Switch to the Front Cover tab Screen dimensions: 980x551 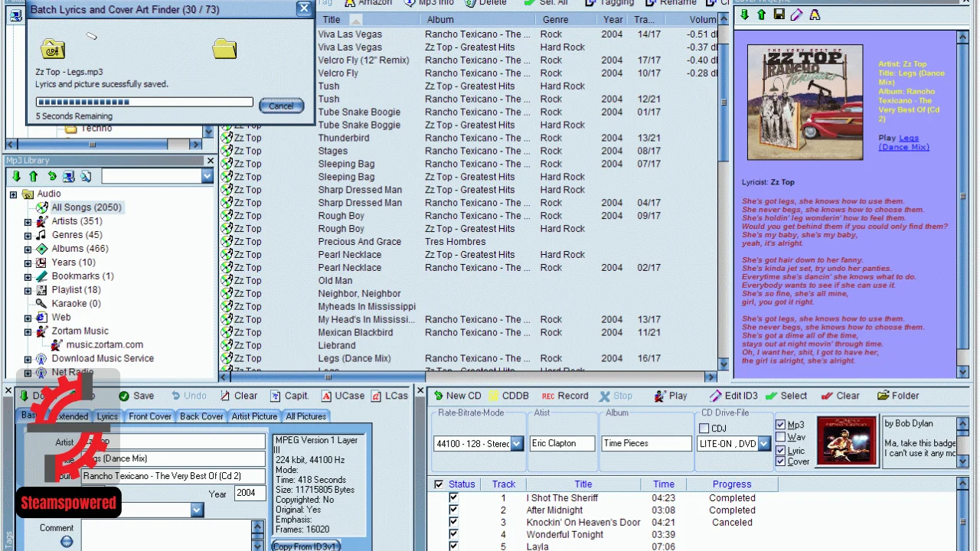(x=150, y=416)
